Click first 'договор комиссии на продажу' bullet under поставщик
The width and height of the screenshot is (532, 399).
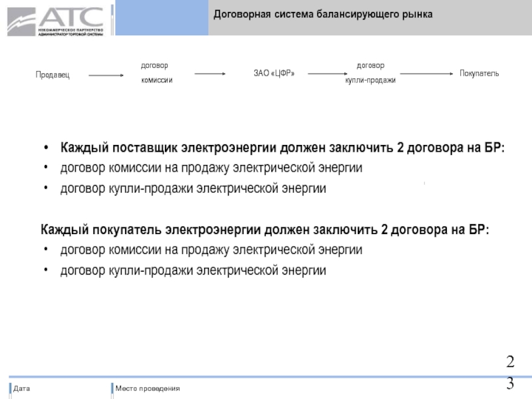(211, 168)
